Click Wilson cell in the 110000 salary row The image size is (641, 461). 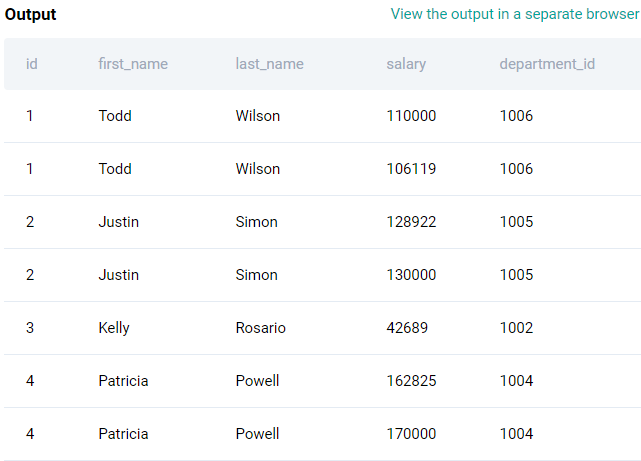coord(258,116)
